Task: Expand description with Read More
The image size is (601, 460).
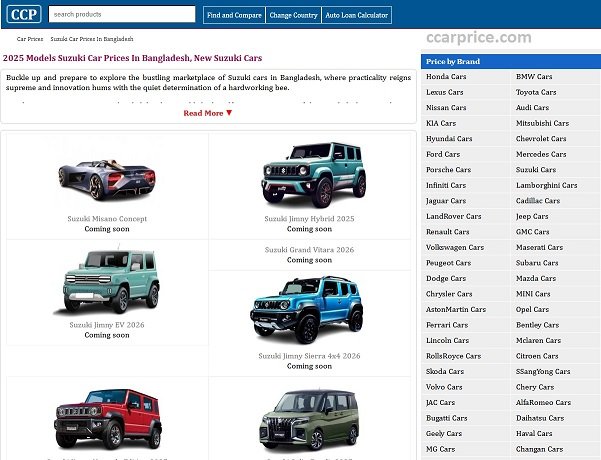Action: [208, 113]
